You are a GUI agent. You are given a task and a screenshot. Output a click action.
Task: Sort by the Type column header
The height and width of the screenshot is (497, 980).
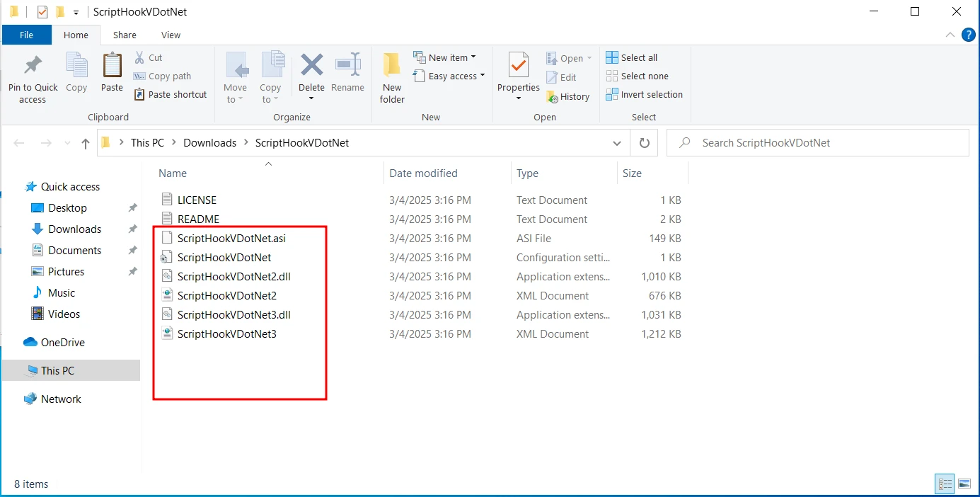(527, 173)
